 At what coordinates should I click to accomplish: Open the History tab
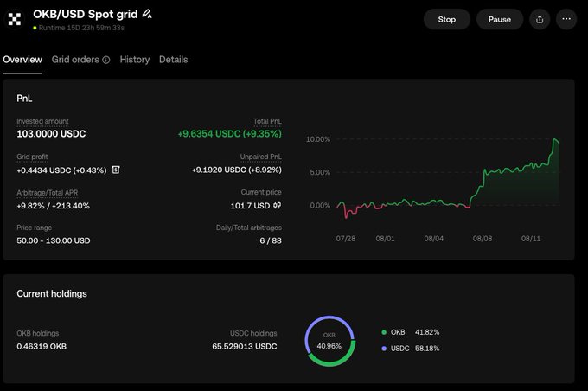pos(135,60)
